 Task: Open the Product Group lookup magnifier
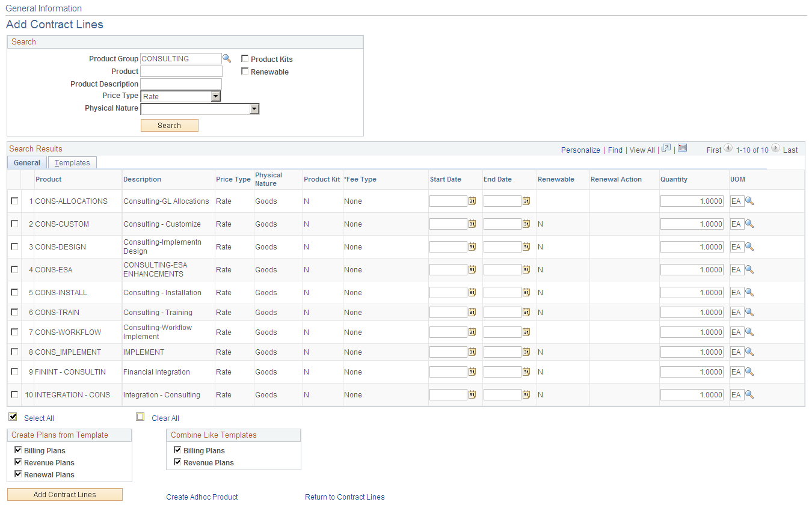point(227,58)
